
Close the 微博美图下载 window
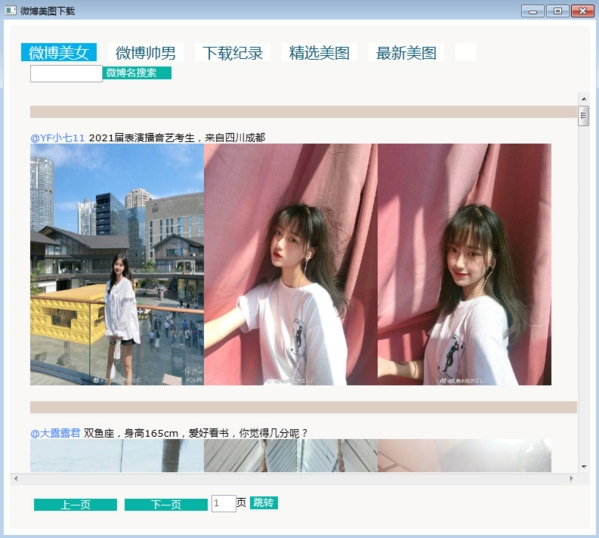pyautogui.click(x=583, y=11)
